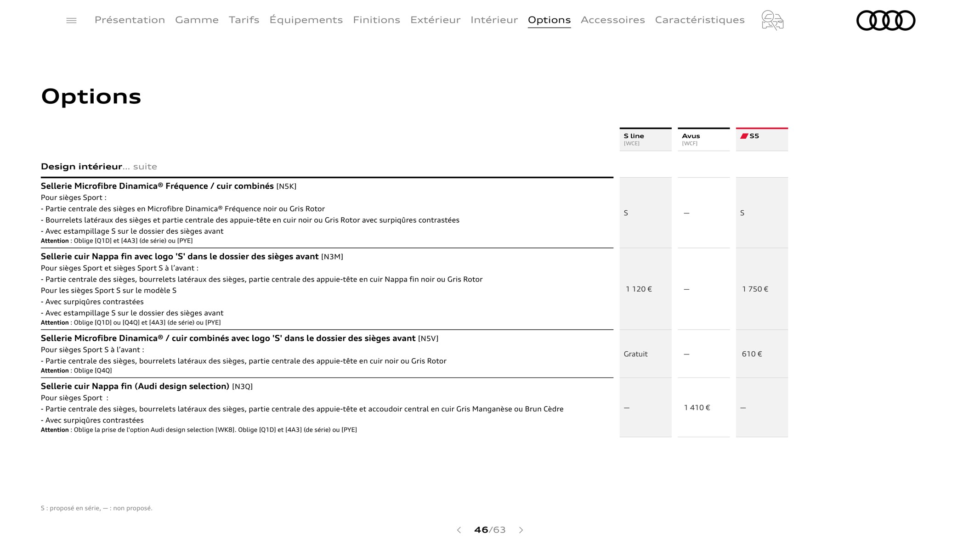Switch to the Équipements tab

coord(306,20)
